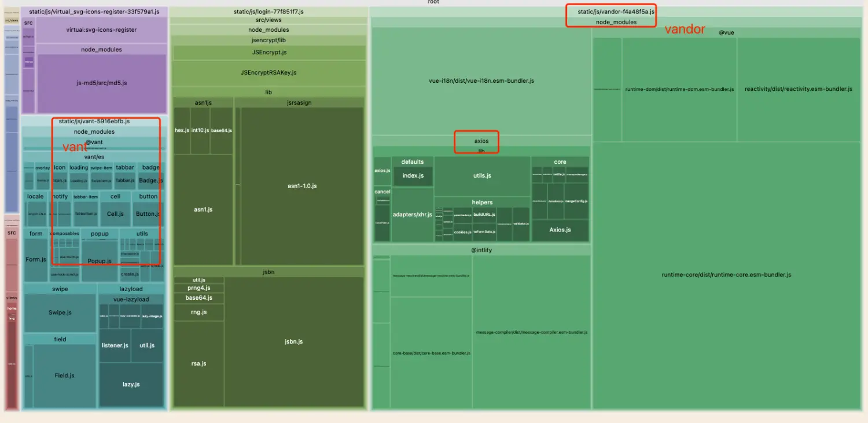Click the JSEncryptRSAKey.js block
868x423 pixels.
(x=269, y=73)
